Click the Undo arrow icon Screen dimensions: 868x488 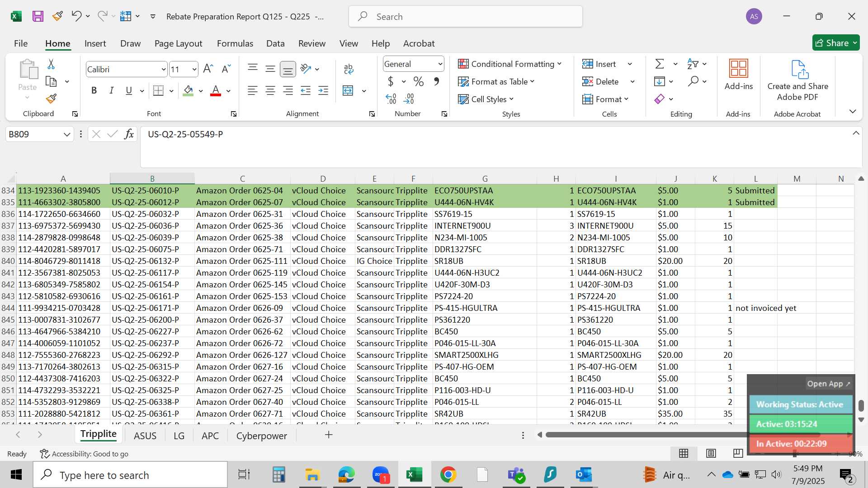pyautogui.click(x=76, y=16)
